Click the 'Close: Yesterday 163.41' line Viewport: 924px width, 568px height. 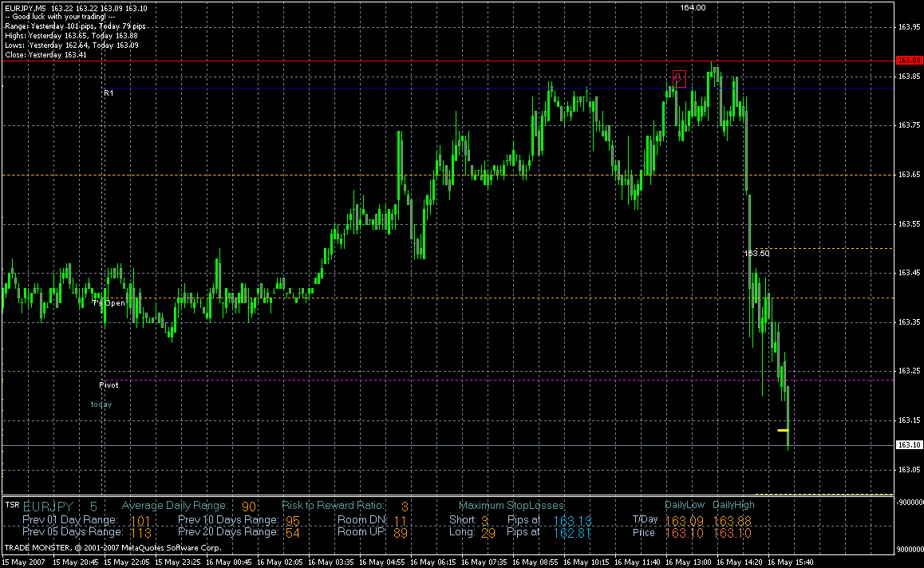(46, 55)
